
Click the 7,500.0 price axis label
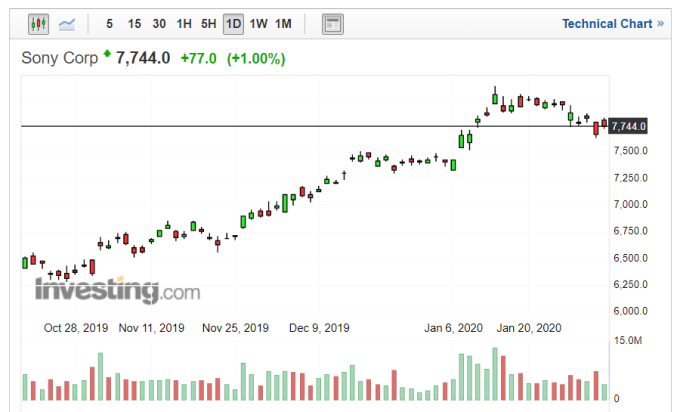point(631,151)
